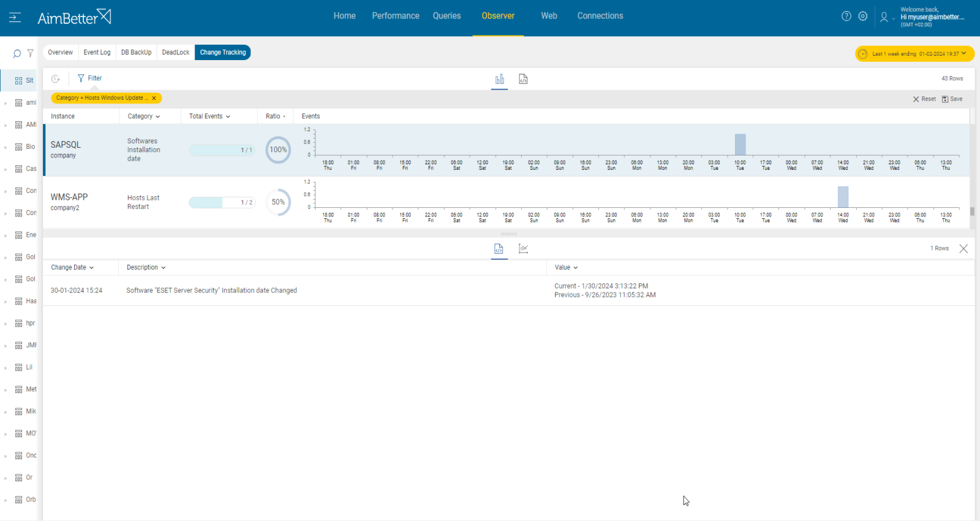Open the Observer menu

pyautogui.click(x=498, y=16)
